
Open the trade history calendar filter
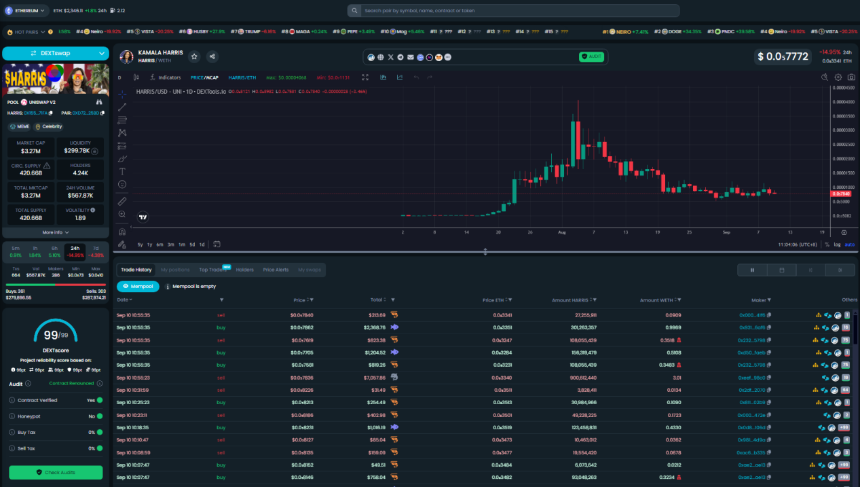click(782, 270)
